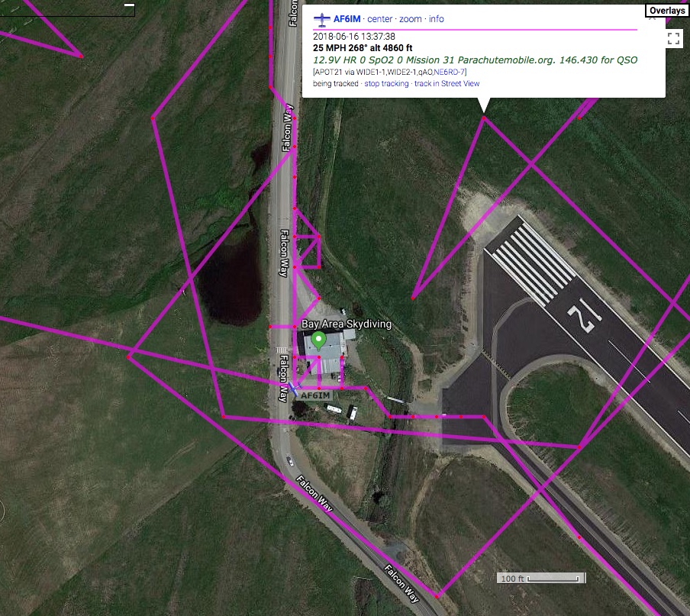
Task: Toggle fullscreen map view
Action: [674, 38]
